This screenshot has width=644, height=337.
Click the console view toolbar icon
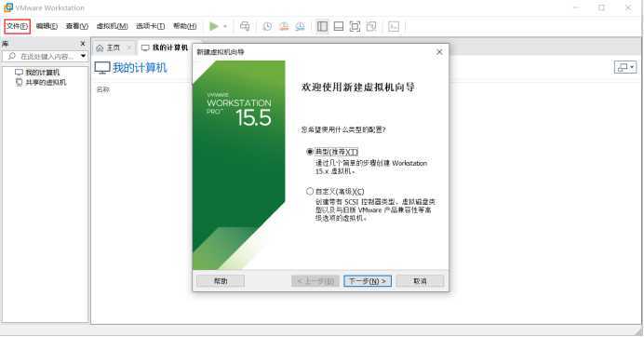[394, 26]
